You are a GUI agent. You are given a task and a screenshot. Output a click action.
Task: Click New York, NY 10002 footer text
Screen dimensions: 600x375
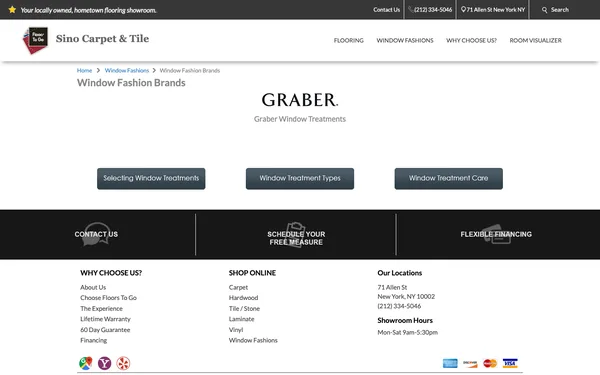click(406, 297)
